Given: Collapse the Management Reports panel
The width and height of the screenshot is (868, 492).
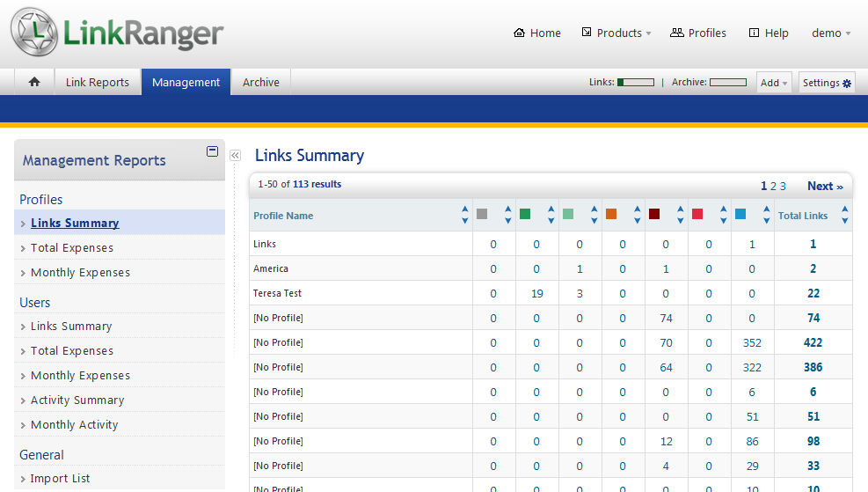Looking at the screenshot, I should [x=212, y=151].
